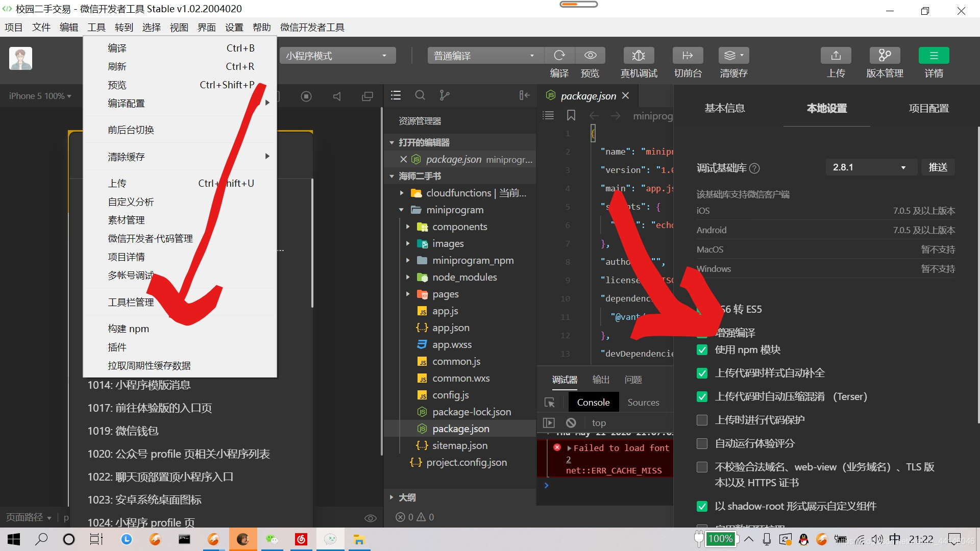Click the search magnifier icon above the editor
Screen dimensions: 980x551
point(420,95)
